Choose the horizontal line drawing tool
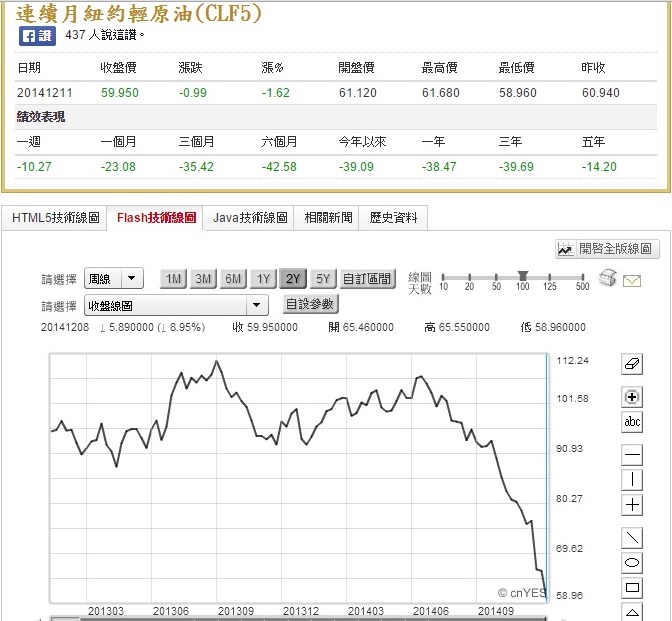 [x=632, y=456]
